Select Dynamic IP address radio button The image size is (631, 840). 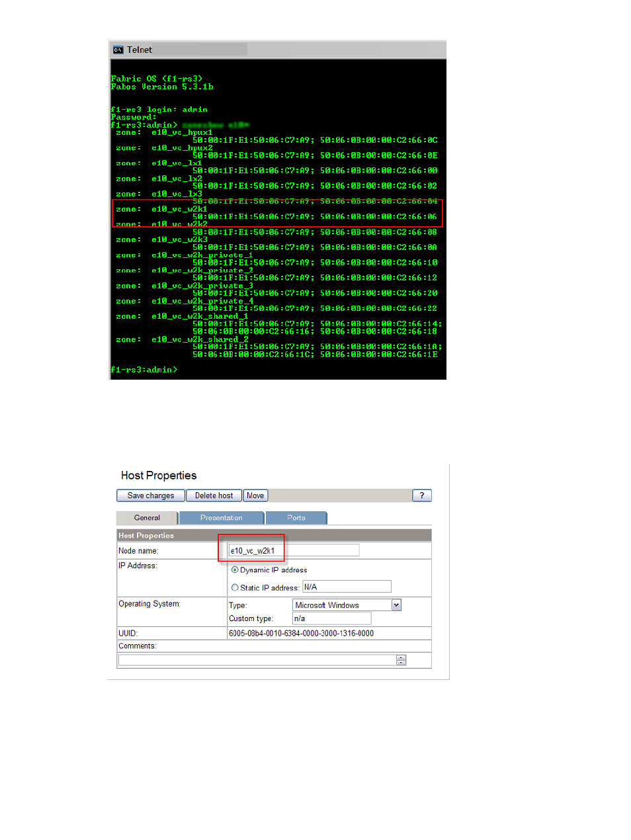tap(235, 569)
